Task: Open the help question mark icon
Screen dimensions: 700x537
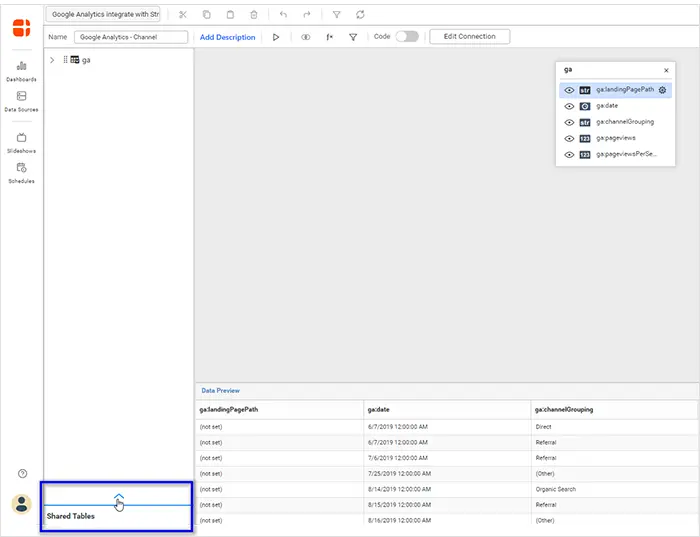Action: (x=22, y=473)
